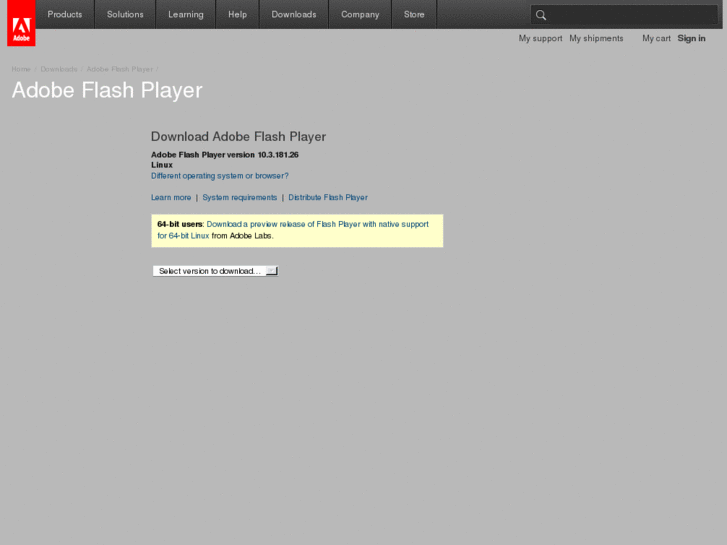Click the Download Adobe Flash Player heading
727x545 pixels.
click(238, 137)
